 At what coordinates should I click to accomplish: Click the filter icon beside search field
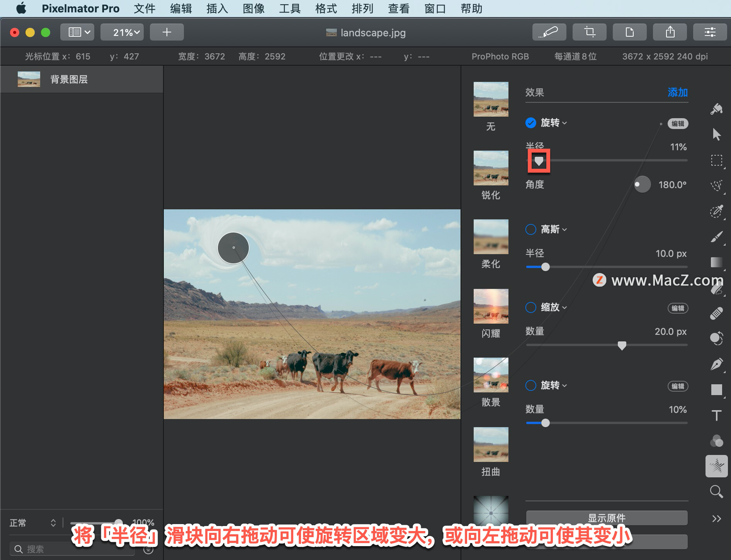pyautogui.click(x=148, y=549)
